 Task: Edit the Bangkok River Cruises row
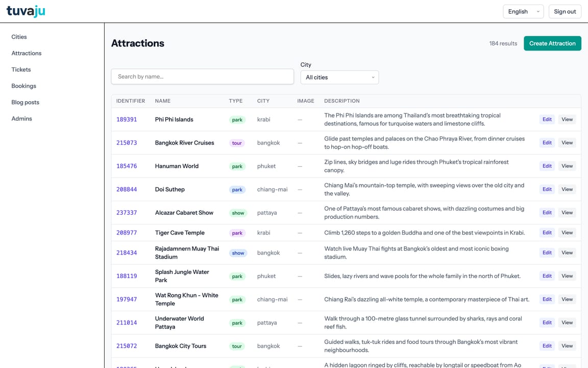pyautogui.click(x=547, y=143)
